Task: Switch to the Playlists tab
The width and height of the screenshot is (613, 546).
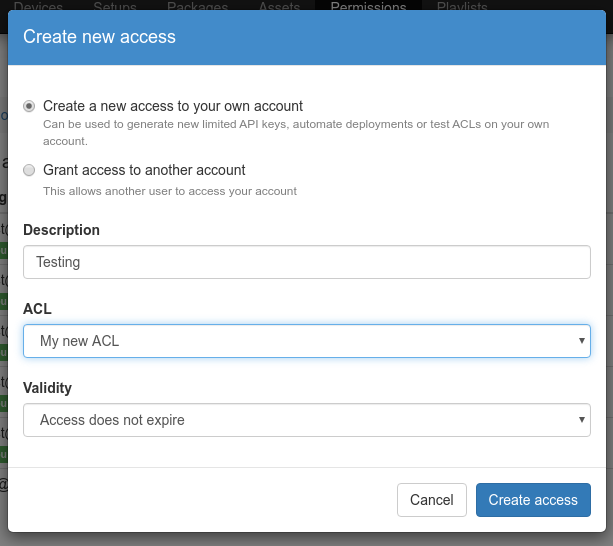Action: 462,7
